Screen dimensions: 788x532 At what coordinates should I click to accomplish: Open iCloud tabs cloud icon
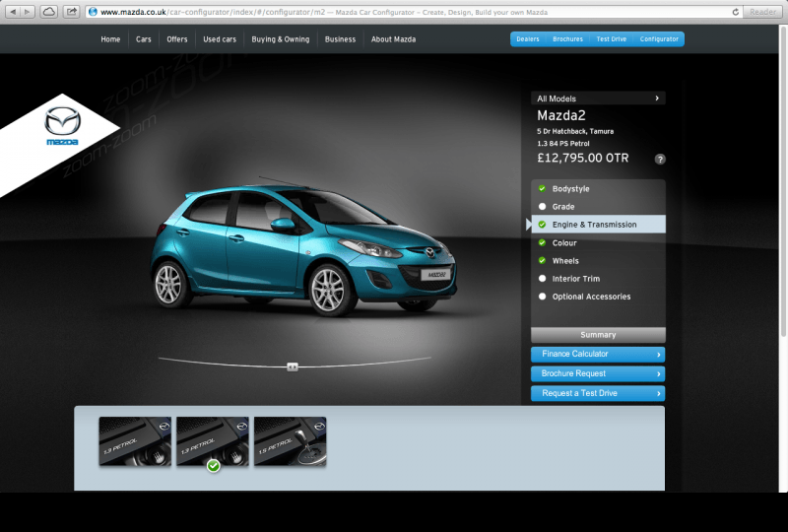pyautogui.click(x=48, y=12)
